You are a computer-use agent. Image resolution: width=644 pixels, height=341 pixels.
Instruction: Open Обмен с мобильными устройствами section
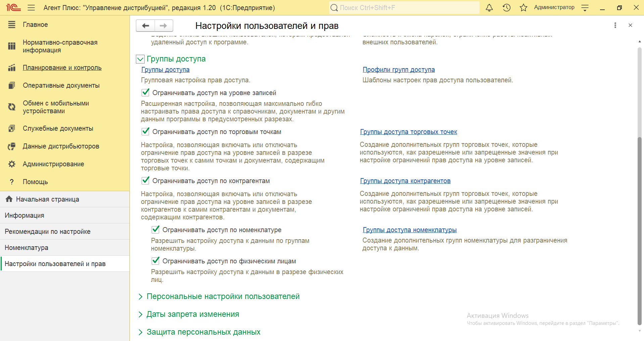pyautogui.click(x=56, y=107)
